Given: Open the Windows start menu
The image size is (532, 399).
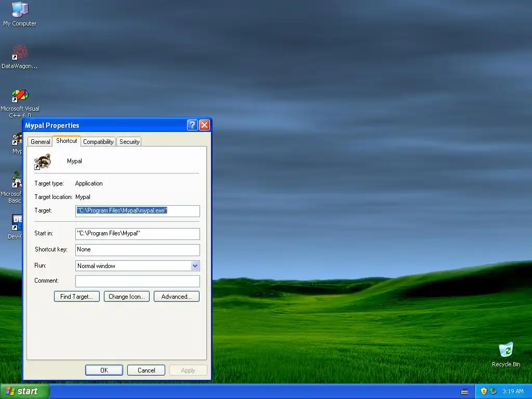Looking at the screenshot, I should pos(24,391).
